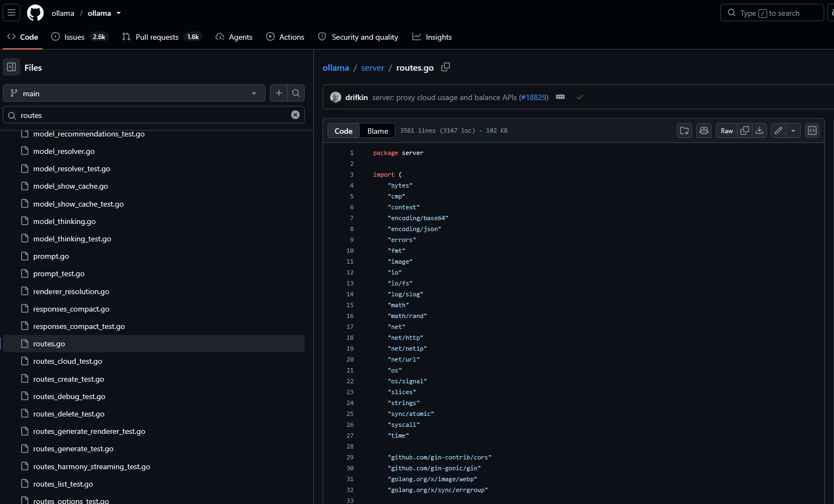Viewport: 834px width, 504px height.
Task: Go to the ollama root breadcrumb
Action: (x=336, y=67)
